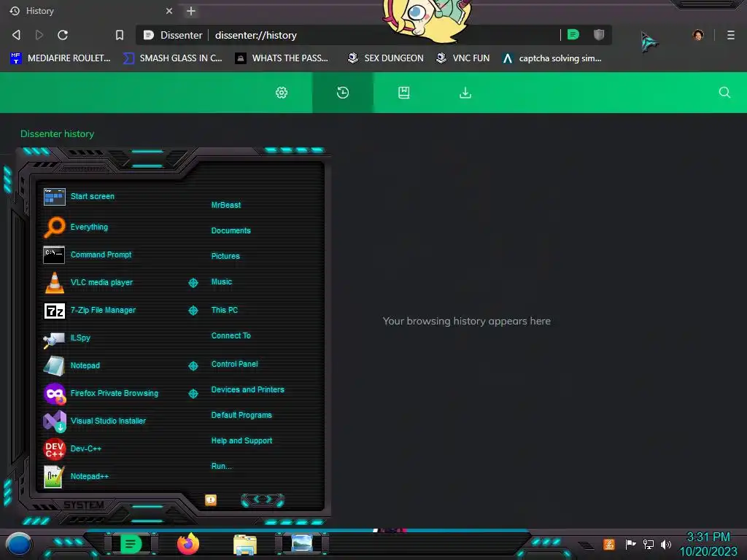Click the Start orb on taskbar
Image resolution: width=747 pixels, height=560 pixels.
tap(19, 545)
